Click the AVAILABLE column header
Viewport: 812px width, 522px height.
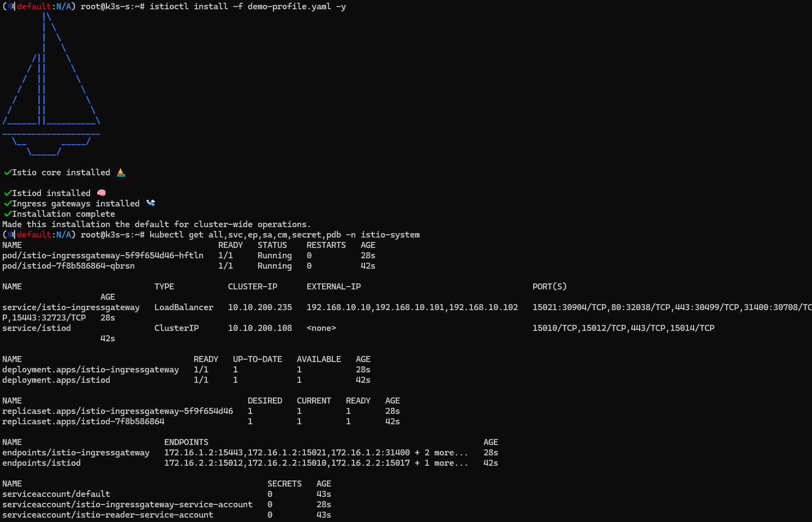tap(319, 359)
